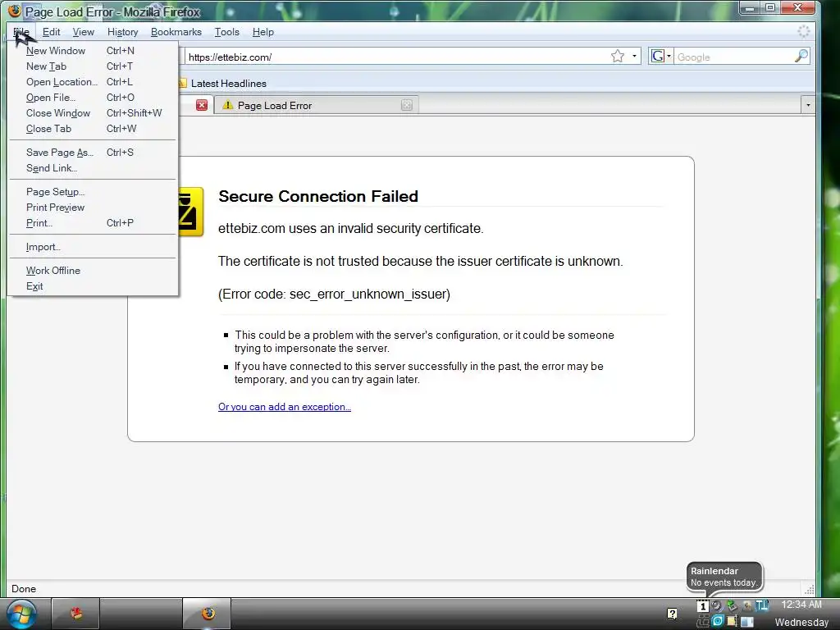Choose New Window from File menu
This screenshot has width=840, height=630.
tap(94, 50)
